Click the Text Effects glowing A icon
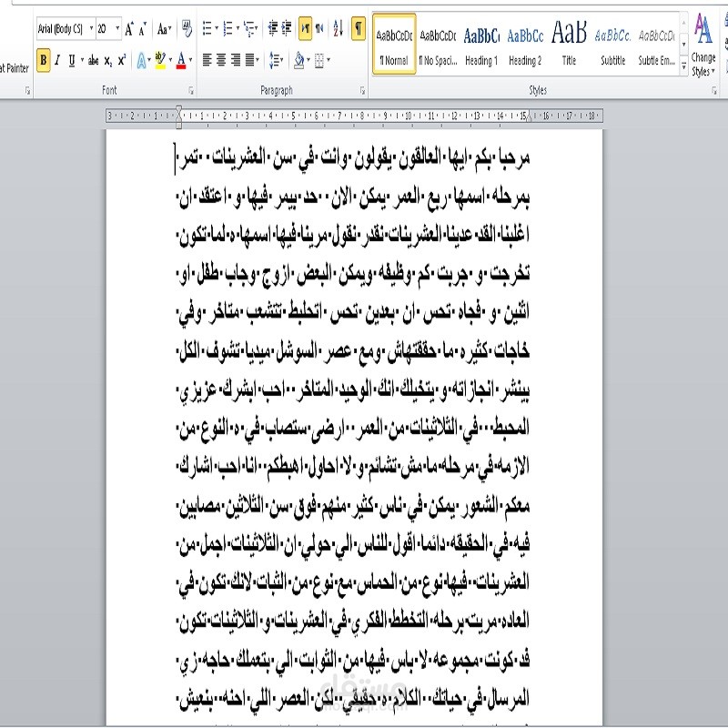The height and width of the screenshot is (728, 728). point(141,60)
